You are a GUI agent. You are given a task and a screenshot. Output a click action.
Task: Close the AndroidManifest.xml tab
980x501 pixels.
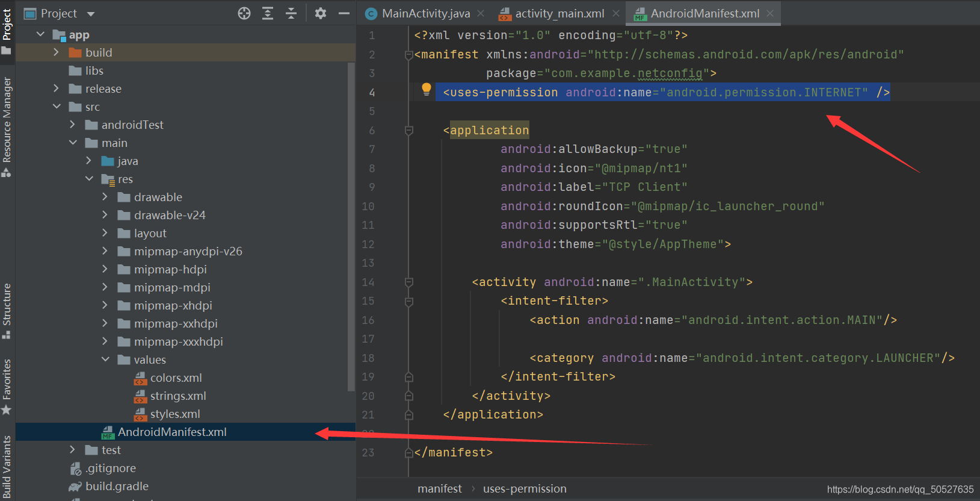point(770,13)
